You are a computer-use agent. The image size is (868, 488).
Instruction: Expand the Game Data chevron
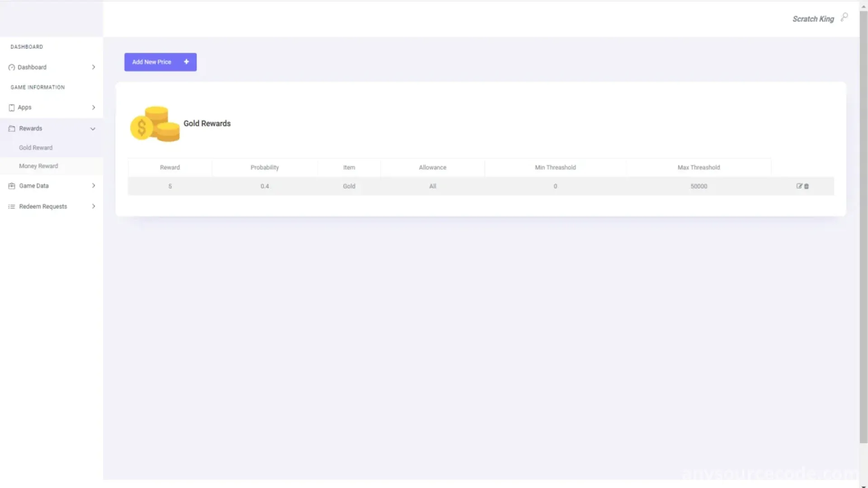tap(94, 186)
